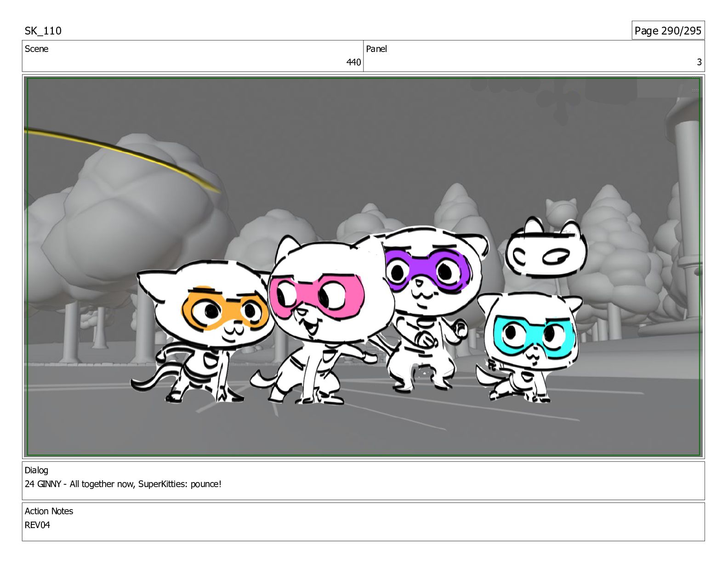Click the orange-masked kitty in the storyboard

[202, 331]
